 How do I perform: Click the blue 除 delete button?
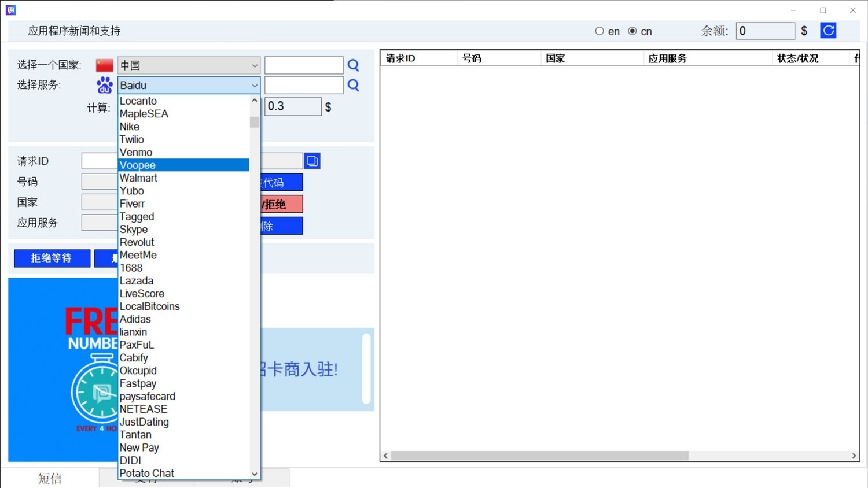[282, 225]
